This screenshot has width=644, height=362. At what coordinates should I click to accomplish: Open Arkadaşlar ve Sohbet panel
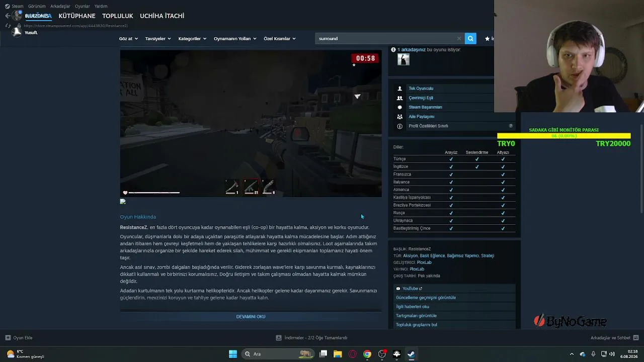(614, 338)
